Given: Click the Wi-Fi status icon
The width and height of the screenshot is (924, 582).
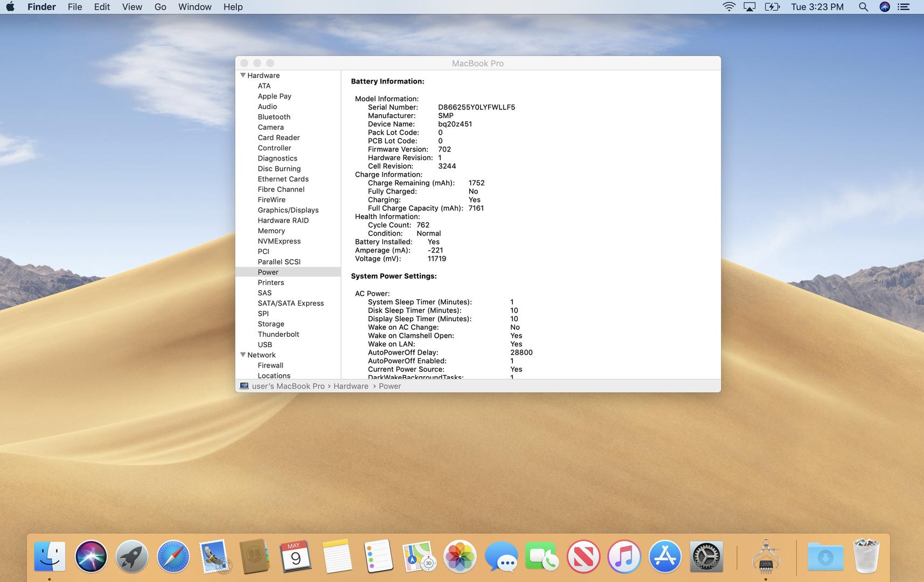Looking at the screenshot, I should (x=728, y=7).
